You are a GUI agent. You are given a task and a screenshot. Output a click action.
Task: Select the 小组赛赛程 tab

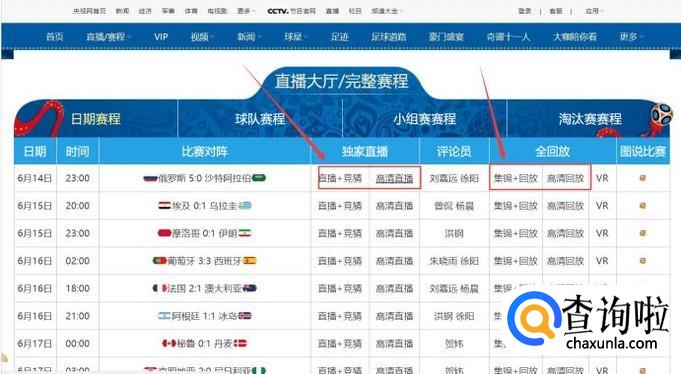(x=425, y=119)
